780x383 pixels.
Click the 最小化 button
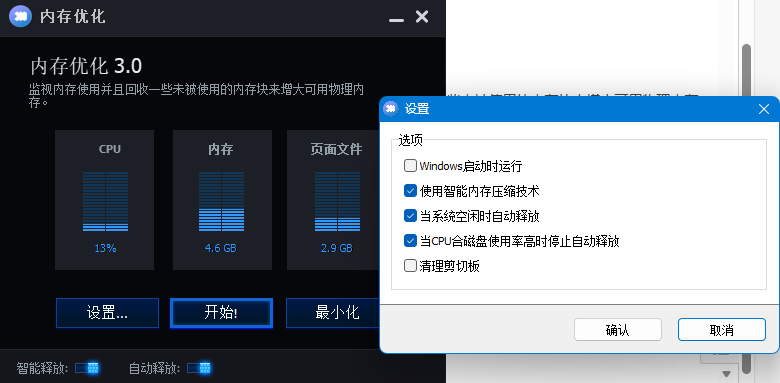click(x=333, y=313)
